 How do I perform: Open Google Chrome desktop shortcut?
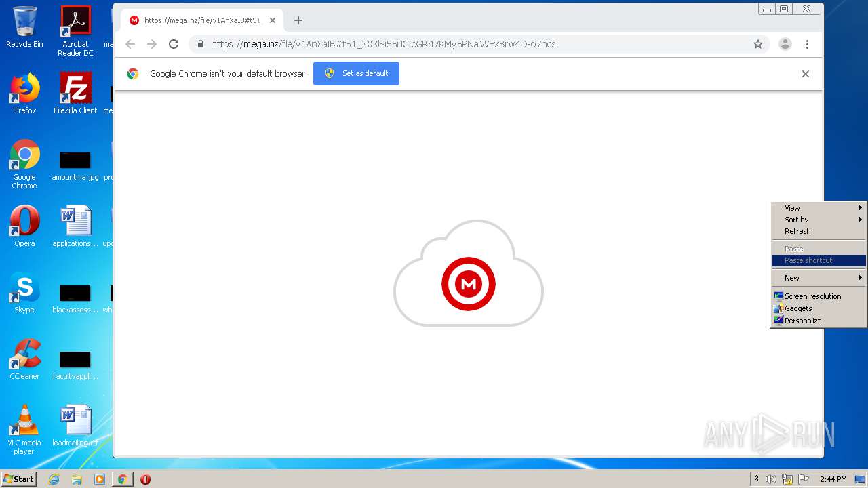point(24,164)
